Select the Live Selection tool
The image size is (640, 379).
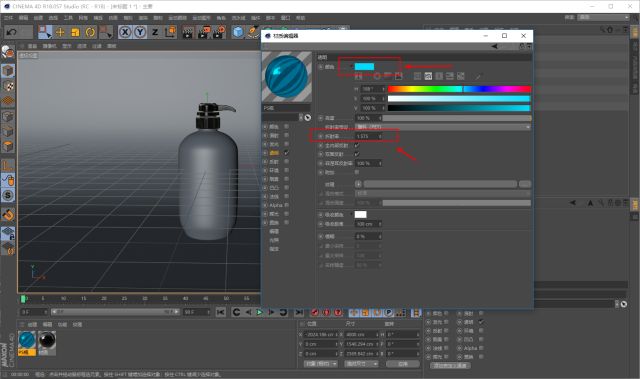44,32
